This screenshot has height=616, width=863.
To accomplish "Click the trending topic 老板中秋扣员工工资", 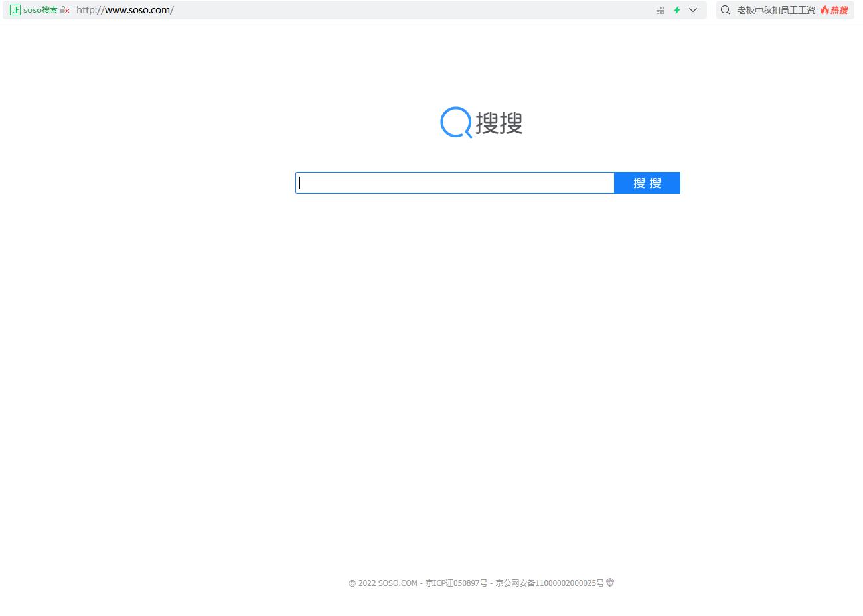I will point(775,10).
